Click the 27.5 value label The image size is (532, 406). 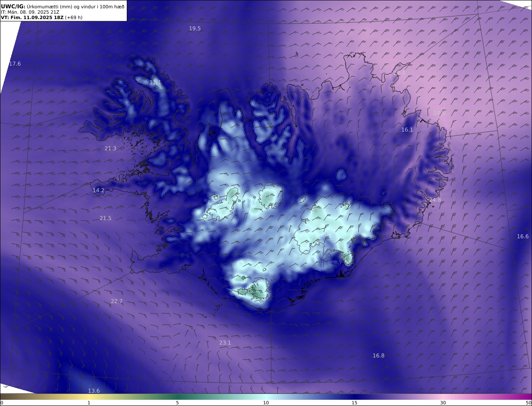(439, 113)
